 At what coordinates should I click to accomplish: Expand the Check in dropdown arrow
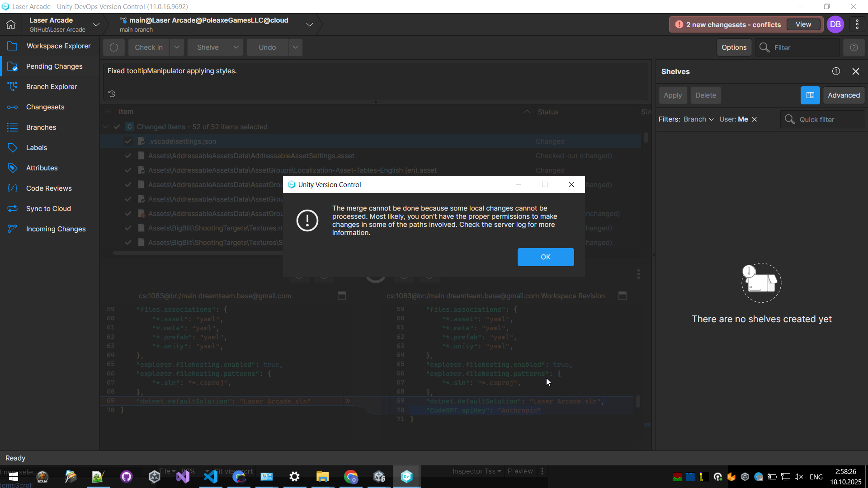[x=177, y=47]
